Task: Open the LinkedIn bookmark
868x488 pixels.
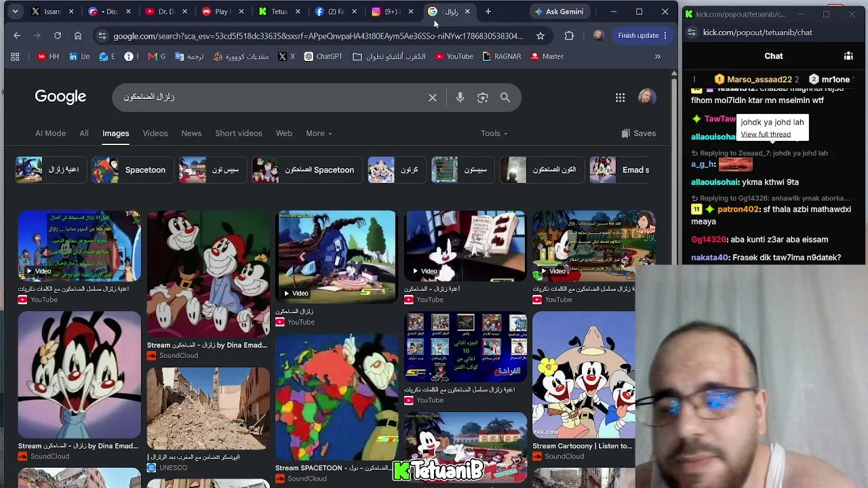Action: [79, 56]
